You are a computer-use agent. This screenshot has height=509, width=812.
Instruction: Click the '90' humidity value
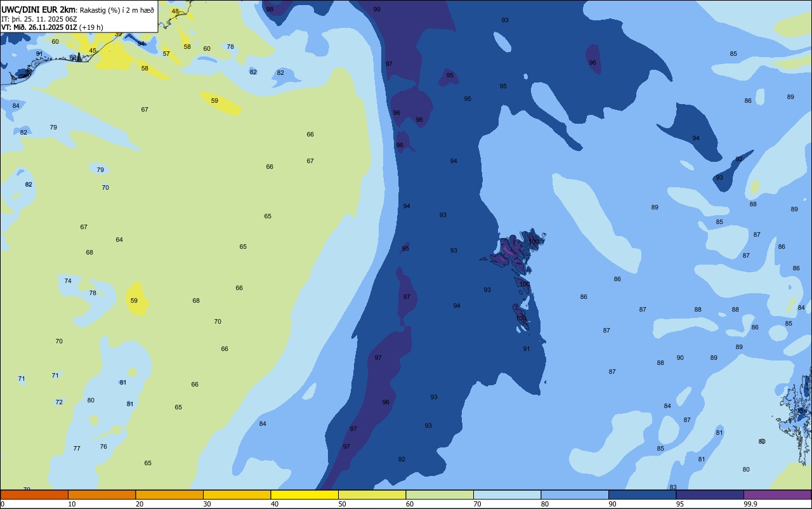(x=680, y=358)
